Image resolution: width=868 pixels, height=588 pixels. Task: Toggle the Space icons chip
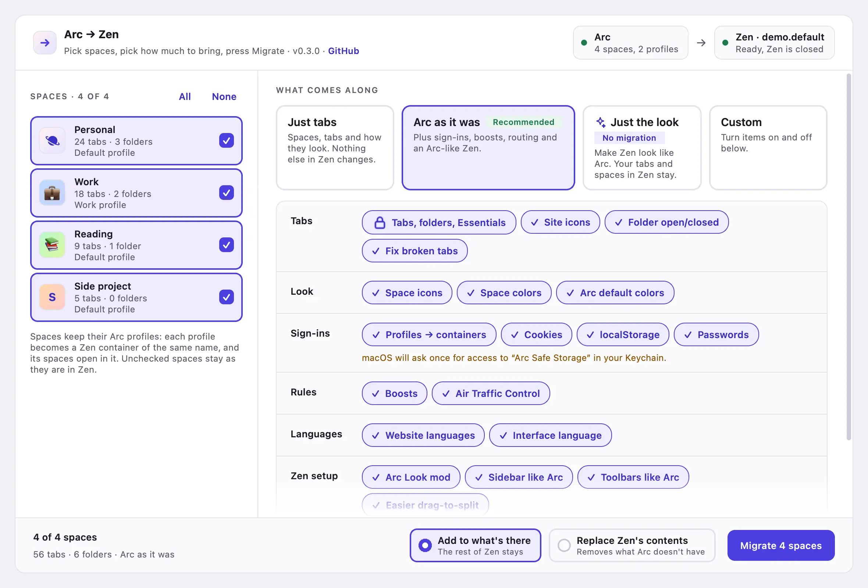[x=407, y=293]
